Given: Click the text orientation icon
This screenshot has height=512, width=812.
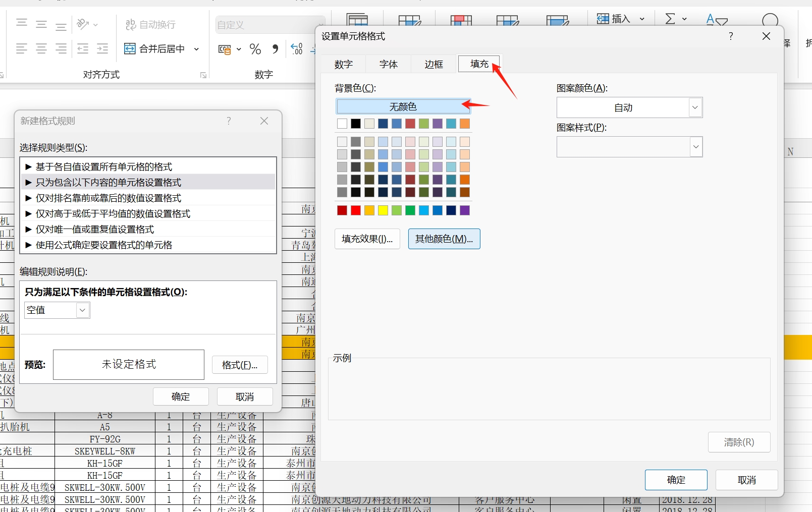Looking at the screenshot, I should coord(83,24).
